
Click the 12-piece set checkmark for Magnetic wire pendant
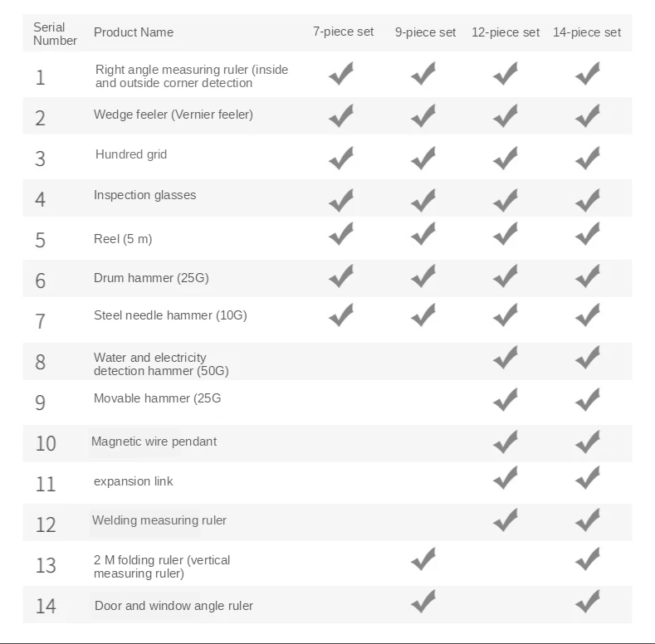click(506, 442)
